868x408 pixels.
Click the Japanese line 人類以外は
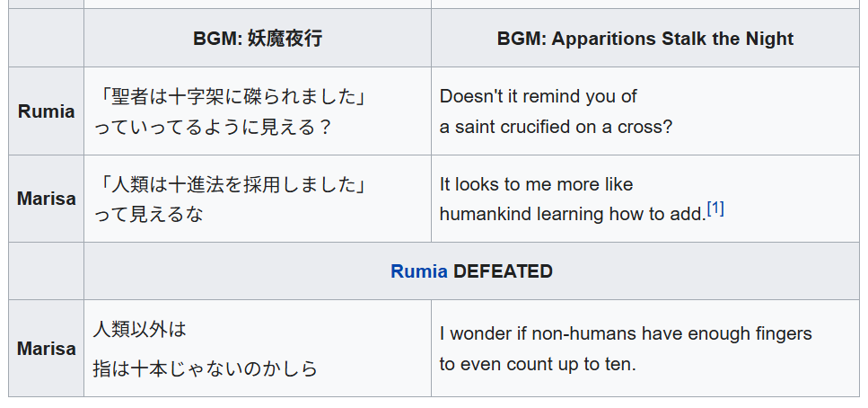pyautogui.click(x=139, y=329)
